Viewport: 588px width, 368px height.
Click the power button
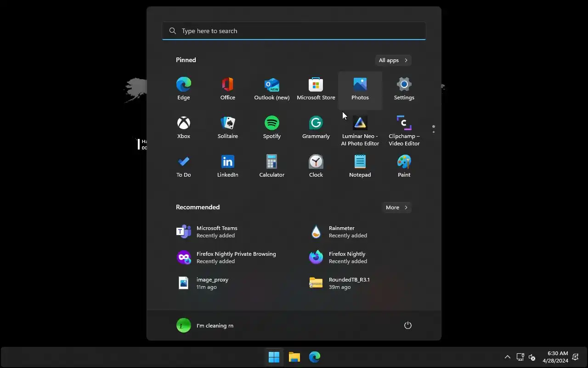click(x=408, y=325)
